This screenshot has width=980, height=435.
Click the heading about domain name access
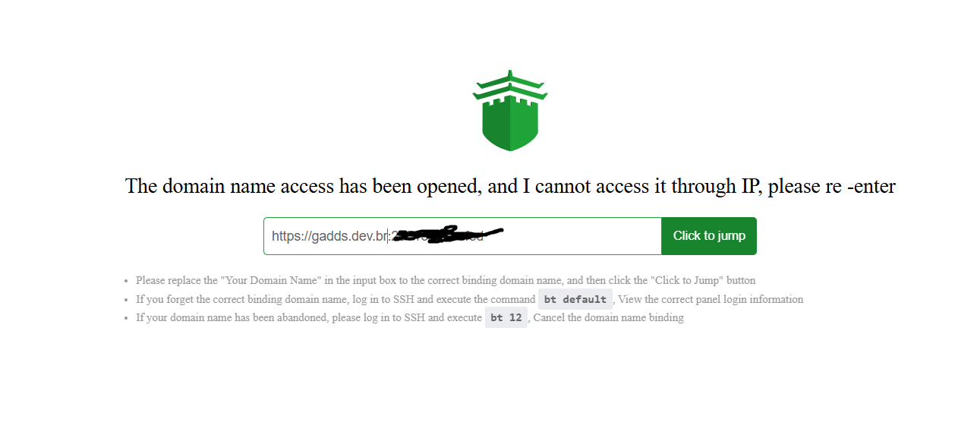(510, 186)
